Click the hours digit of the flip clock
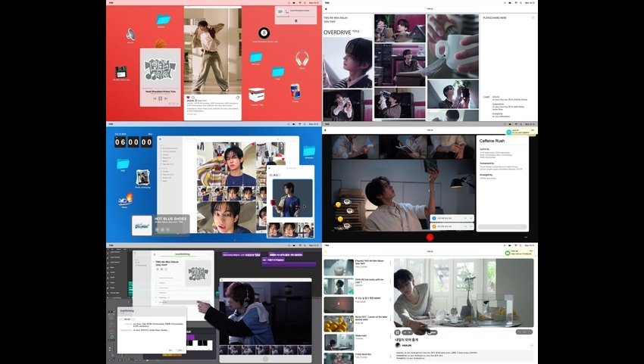The width and height of the screenshot is (644, 364). pos(120,142)
